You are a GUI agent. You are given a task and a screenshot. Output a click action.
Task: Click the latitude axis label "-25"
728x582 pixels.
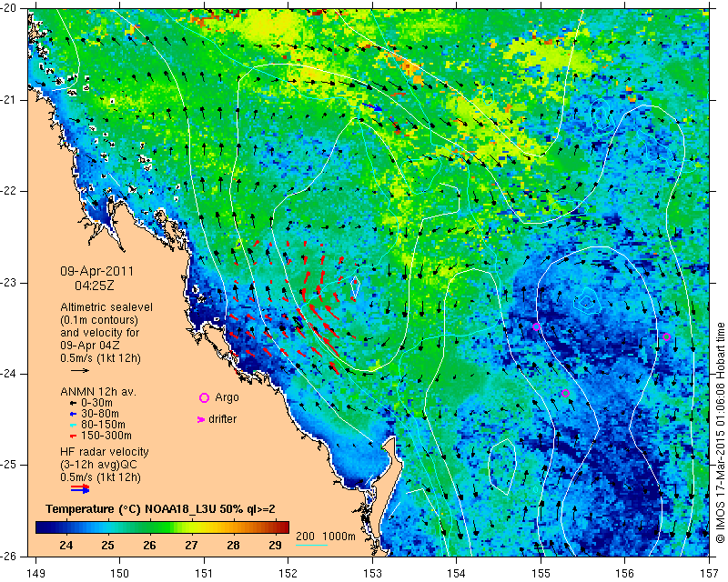[x=9, y=465]
